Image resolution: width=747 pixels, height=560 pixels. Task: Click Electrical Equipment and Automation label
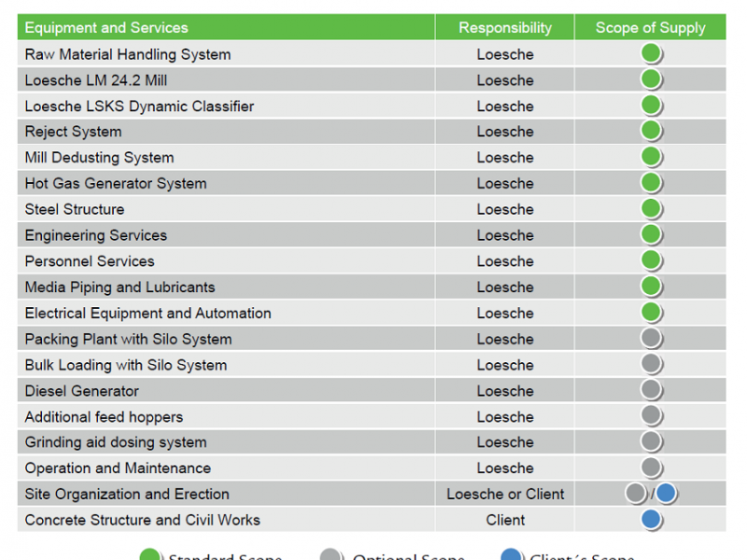click(148, 313)
